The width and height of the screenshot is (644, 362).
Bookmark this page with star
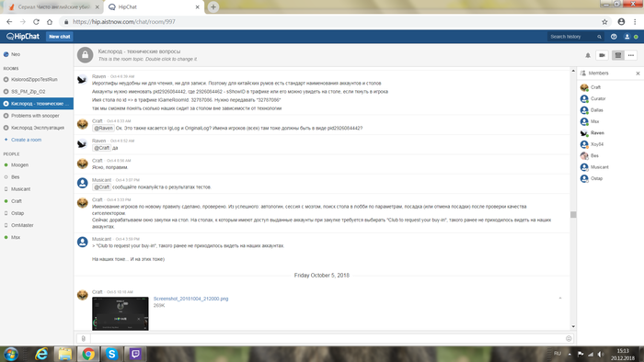point(604,22)
